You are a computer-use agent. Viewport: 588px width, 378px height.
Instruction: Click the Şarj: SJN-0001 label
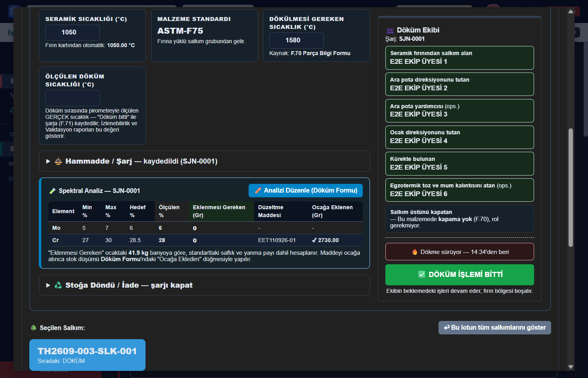(405, 39)
